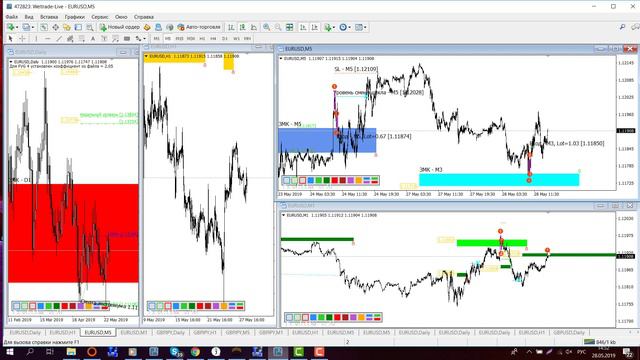Open the Templates icon
The width and height of the screenshot is (640, 360).
(358, 27)
